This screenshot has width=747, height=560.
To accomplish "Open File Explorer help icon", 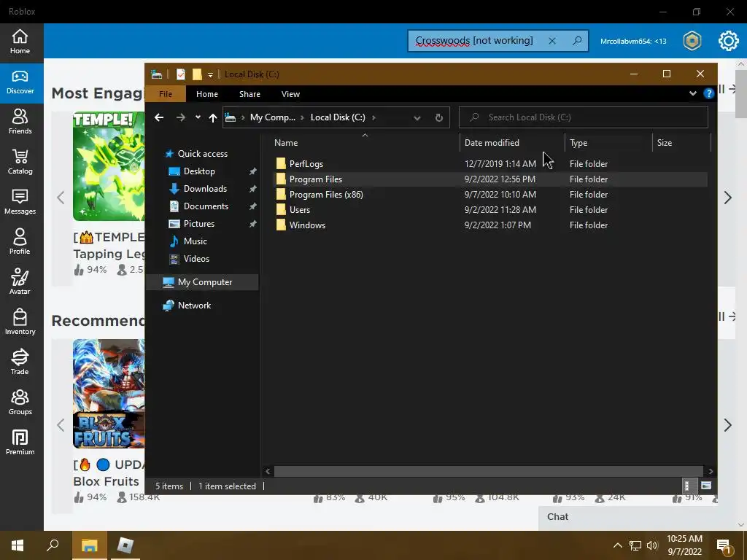I will 709,93.
